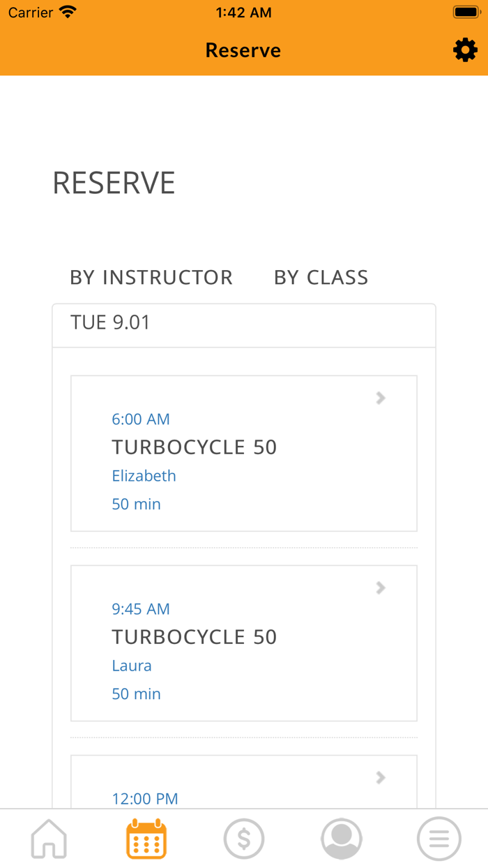The height and width of the screenshot is (868, 488).
Task: Tap the 50 min duration under Laura's class
Action: click(x=136, y=694)
